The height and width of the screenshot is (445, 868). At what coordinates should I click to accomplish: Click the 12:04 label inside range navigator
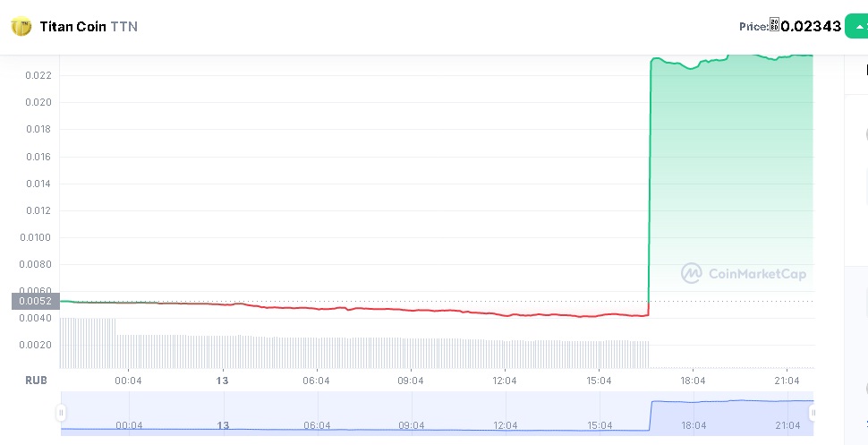[x=505, y=425]
